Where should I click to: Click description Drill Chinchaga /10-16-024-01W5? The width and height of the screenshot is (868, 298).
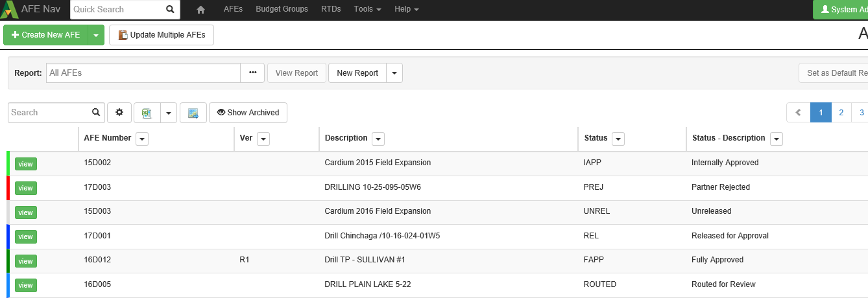pyautogui.click(x=382, y=236)
